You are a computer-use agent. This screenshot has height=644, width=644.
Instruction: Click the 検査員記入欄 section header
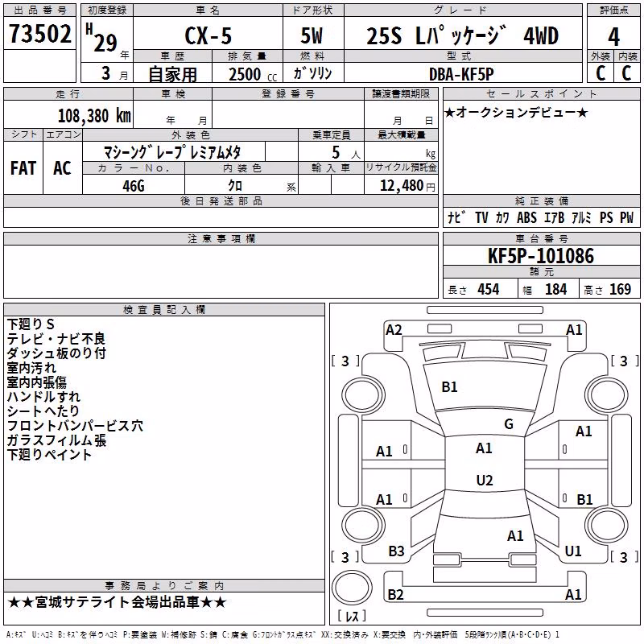164,310
